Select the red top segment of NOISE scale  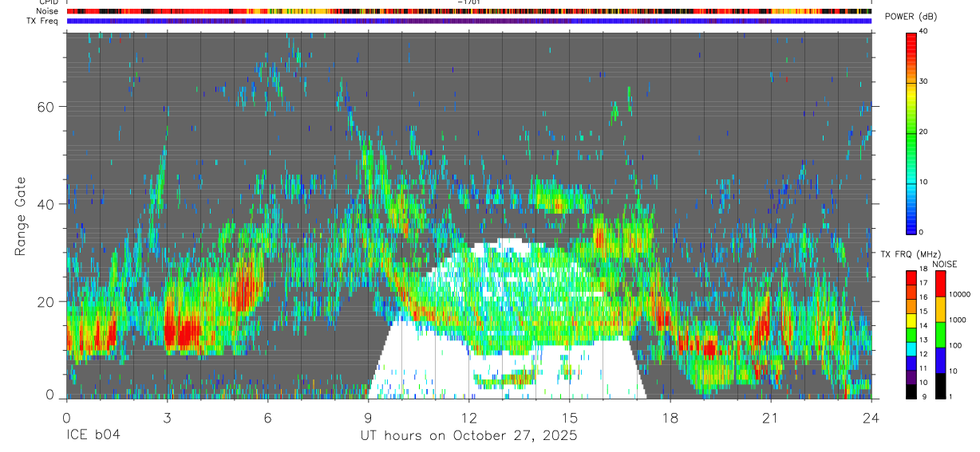[940, 284]
